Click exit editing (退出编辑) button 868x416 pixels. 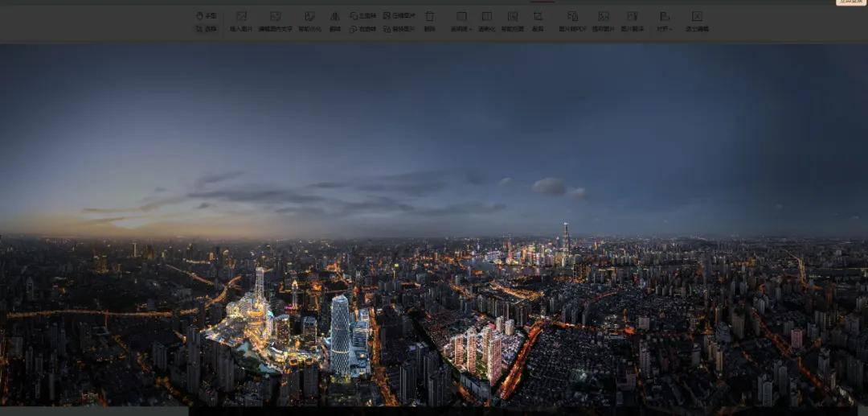click(x=697, y=21)
